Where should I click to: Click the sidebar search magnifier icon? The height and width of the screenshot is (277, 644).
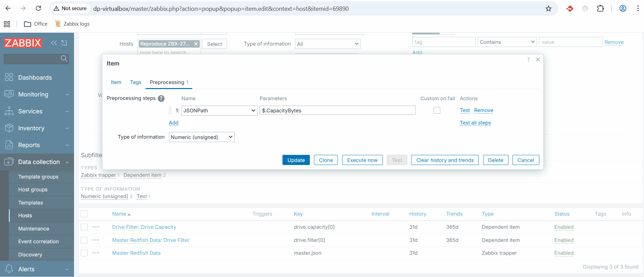[64, 59]
